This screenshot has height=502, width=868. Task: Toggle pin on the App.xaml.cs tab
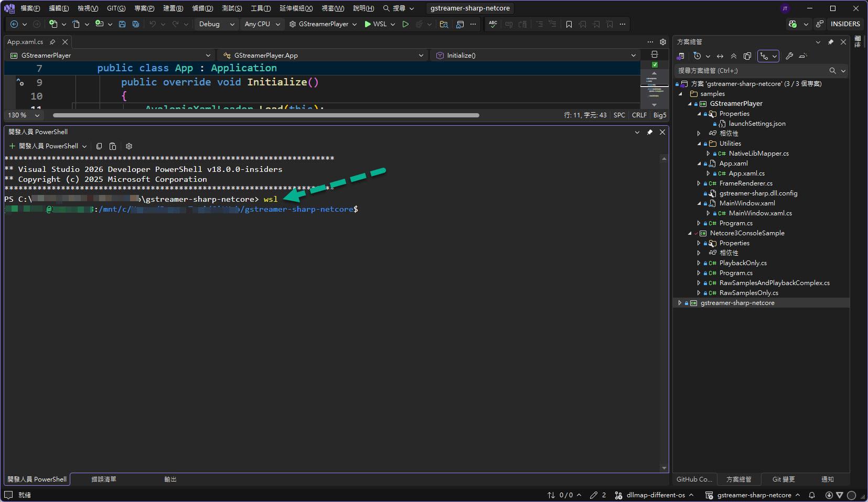[52, 42]
